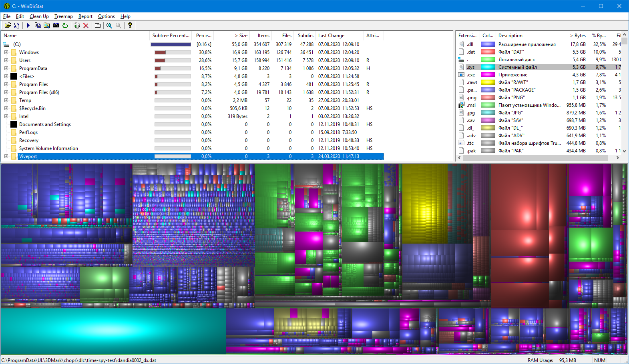Expand the Program Files folder node
Viewport: 629px width, 364px height.
pos(6,84)
